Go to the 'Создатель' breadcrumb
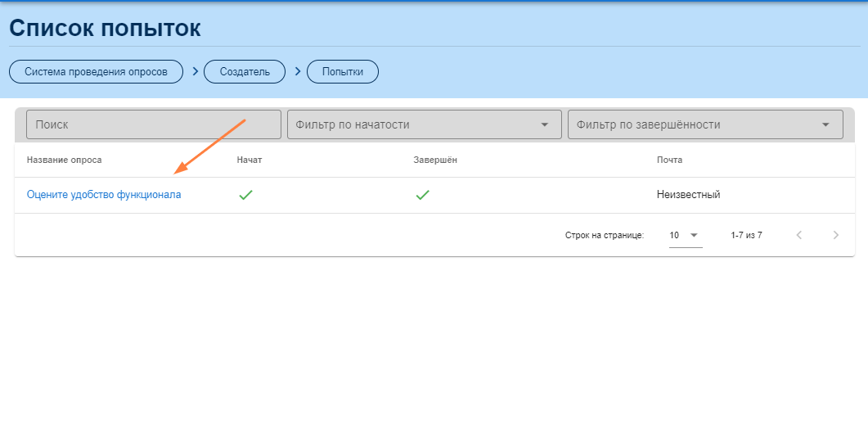 245,72
